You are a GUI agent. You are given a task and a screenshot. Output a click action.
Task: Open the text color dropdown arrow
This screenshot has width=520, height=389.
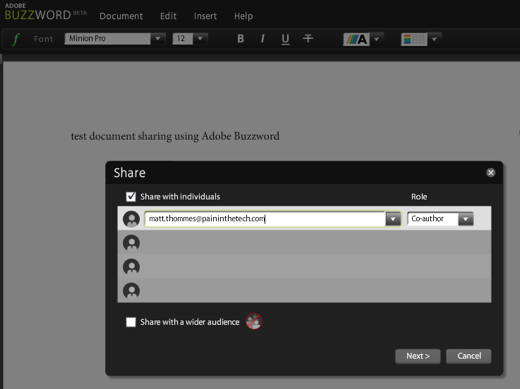(x=377, y=39)
